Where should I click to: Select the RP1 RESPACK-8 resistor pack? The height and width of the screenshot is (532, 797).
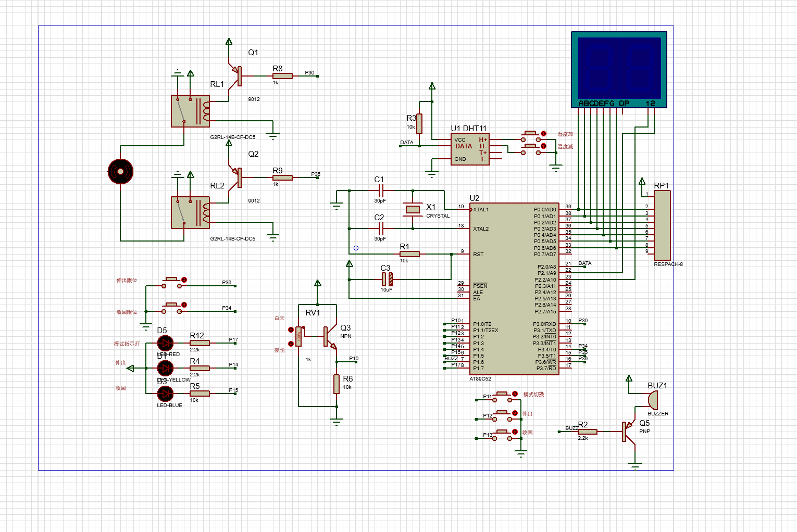(x=662, y=225)
